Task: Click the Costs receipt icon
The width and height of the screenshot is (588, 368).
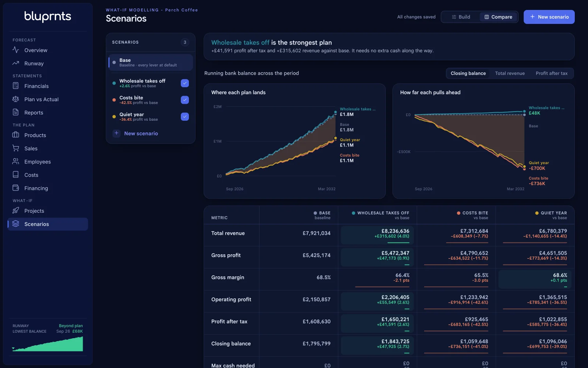Action: coord(15,175)
